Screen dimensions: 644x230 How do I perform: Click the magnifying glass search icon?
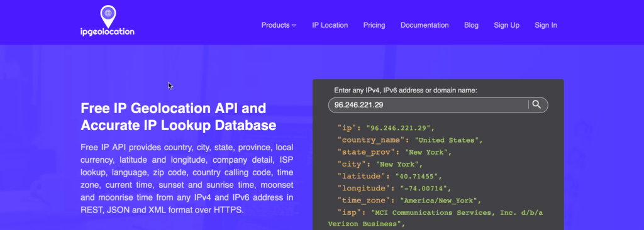(536, 105)
